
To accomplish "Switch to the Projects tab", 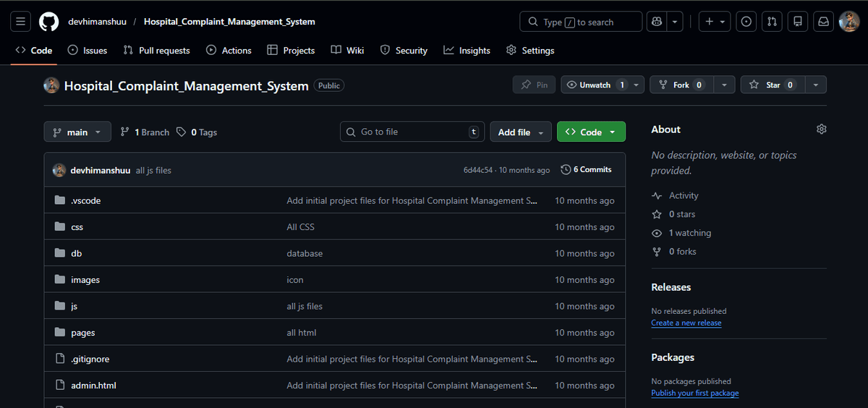I will 291,51.
